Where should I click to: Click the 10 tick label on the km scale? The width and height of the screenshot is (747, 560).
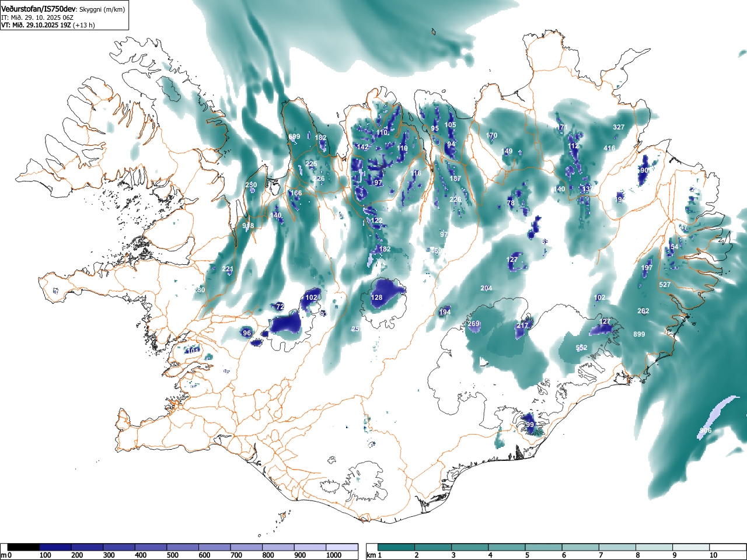coord(713,555)
